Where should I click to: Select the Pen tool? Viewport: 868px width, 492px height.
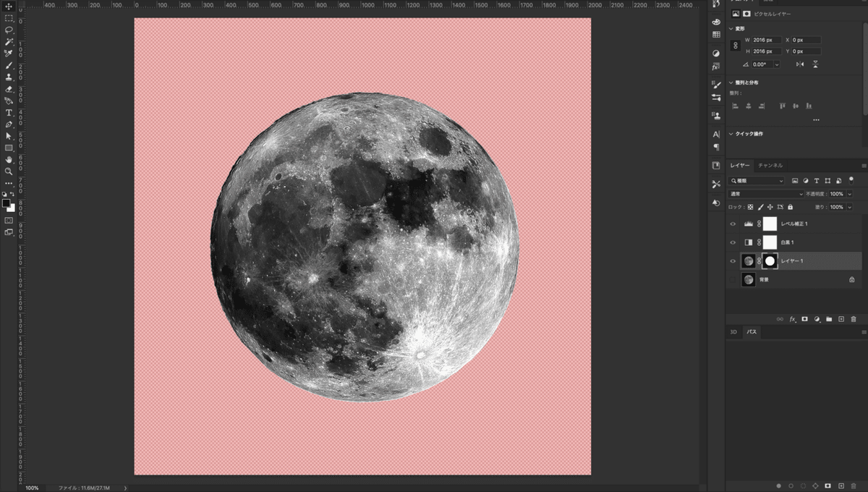(9, 124)
